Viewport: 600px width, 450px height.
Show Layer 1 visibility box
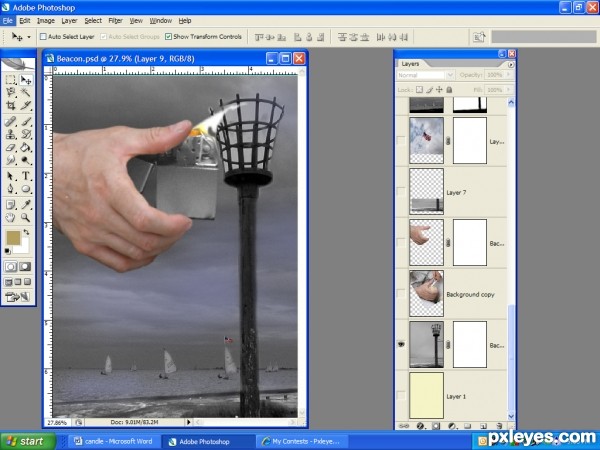click(x=401, y=396)
